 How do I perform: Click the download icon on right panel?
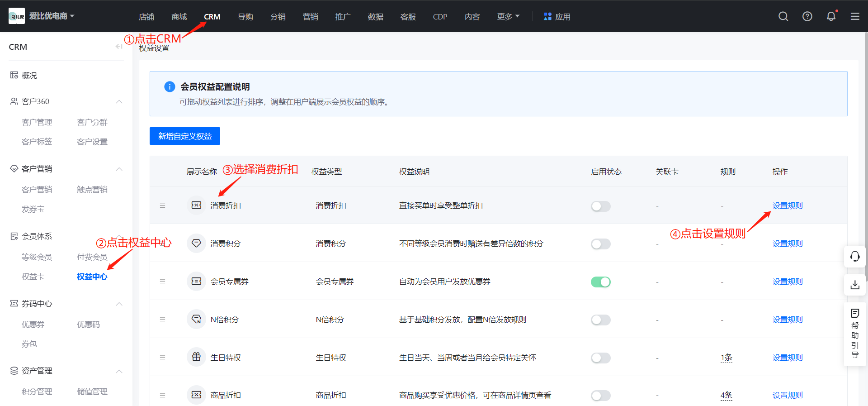point(855,285)
